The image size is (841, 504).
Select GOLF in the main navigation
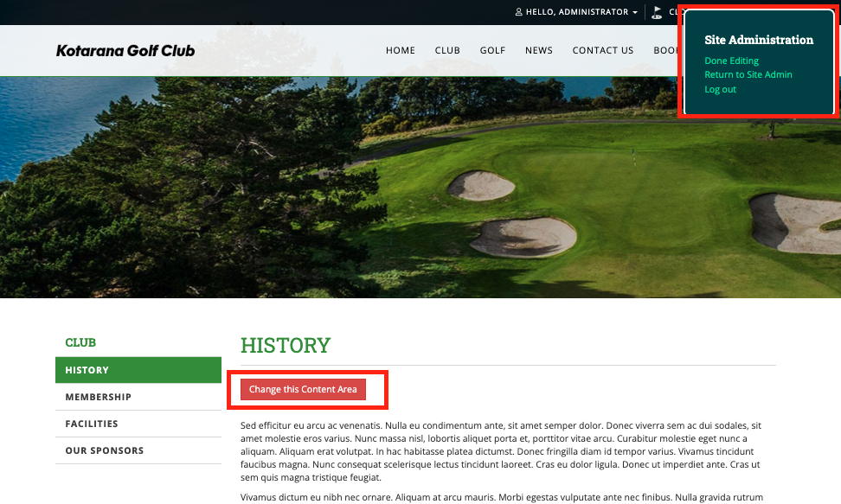(x=492, y=50)
